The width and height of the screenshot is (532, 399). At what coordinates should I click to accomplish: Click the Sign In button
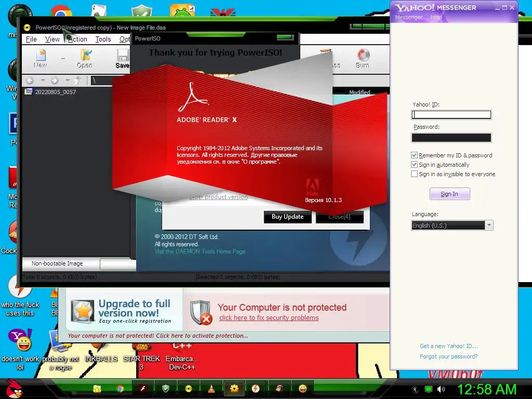[449, 194]
